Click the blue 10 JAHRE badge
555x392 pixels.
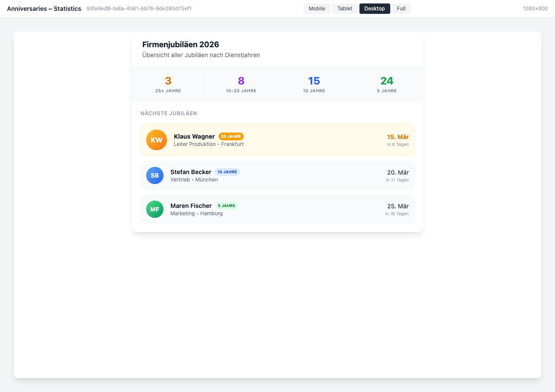227,172
